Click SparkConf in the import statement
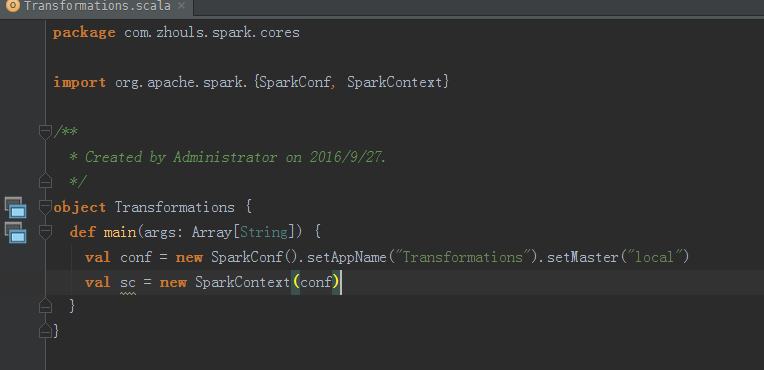The image size is (764, 370). click(x=294, y=82)
